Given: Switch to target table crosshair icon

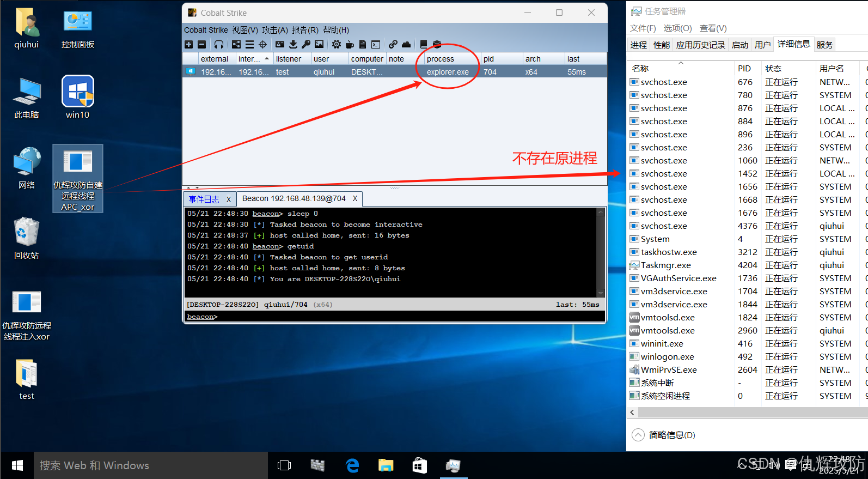Looking at the screenshot, I should click(x=262, y=45).
